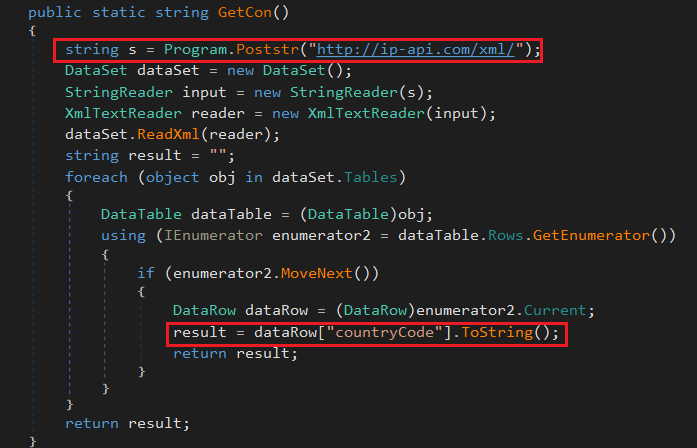Screen dimensions: 697x448
Task: Click the using keyword
Action: point(123,234)
